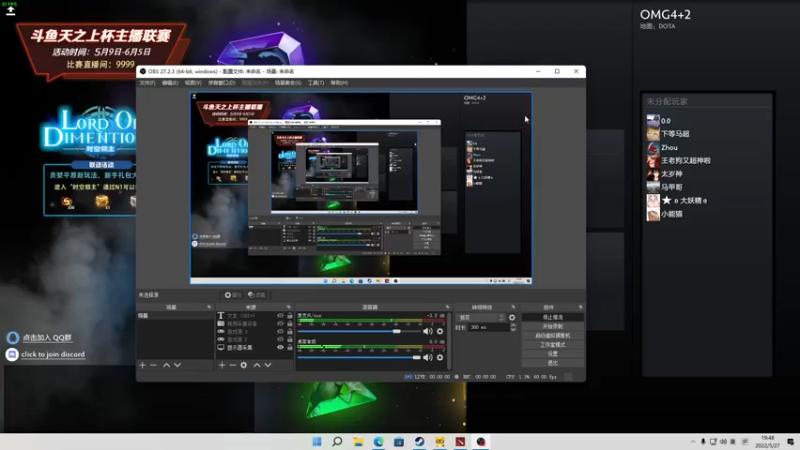
Task: Remove the selected scene with minus icon
Action: [153, 365]
